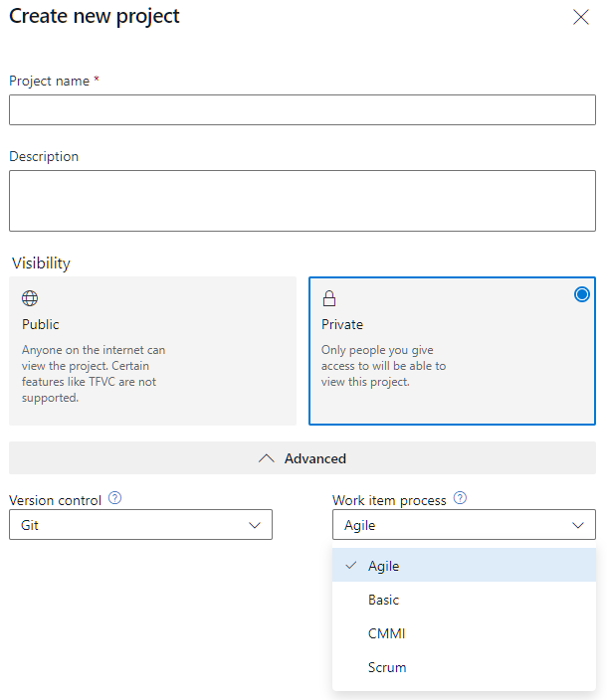Screen dimensions: 607x700
Task: Click the globe icon on Public card
Action: [x=30, y=298]
